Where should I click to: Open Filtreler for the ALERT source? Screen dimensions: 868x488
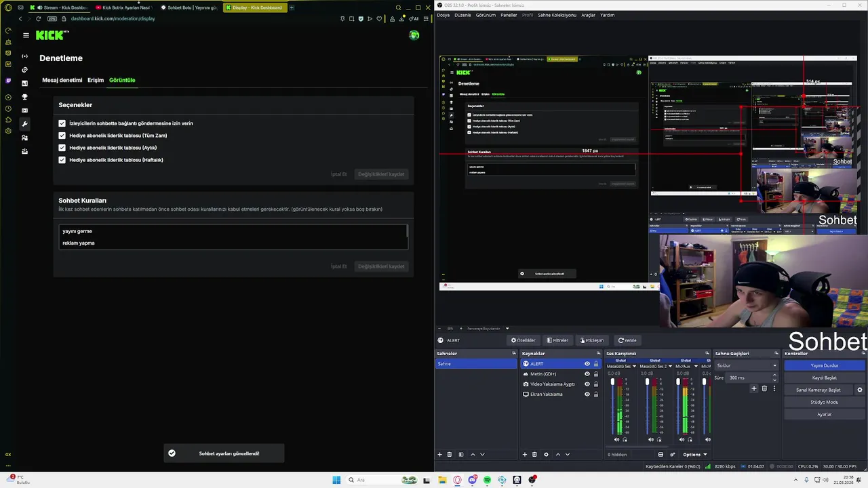coord(557,340)
